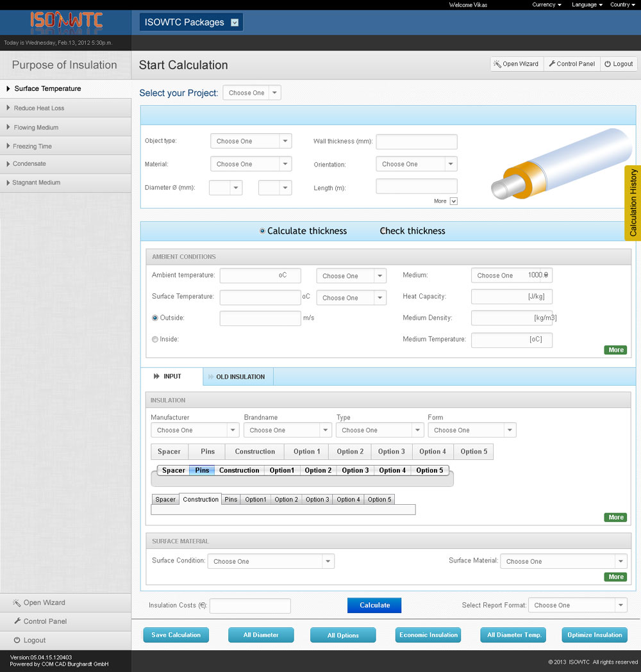Select the blue highlighted Pins tab
The height and width of the screenshot is (672, 641).
pyautogui.click(x=202, y=470)
